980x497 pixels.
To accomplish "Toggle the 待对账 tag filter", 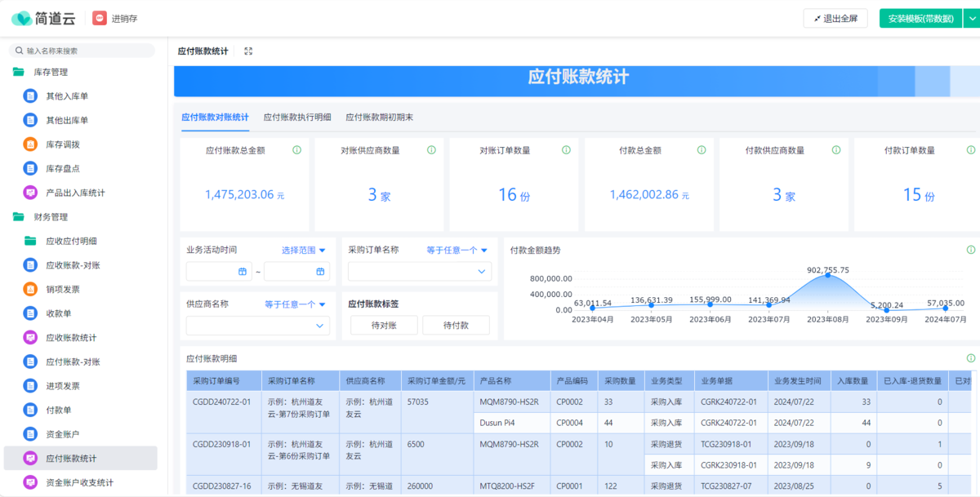I will [x=384, y=326].
